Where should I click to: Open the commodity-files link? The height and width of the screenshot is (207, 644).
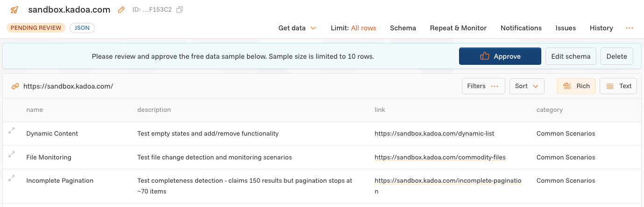coord(440,157)
